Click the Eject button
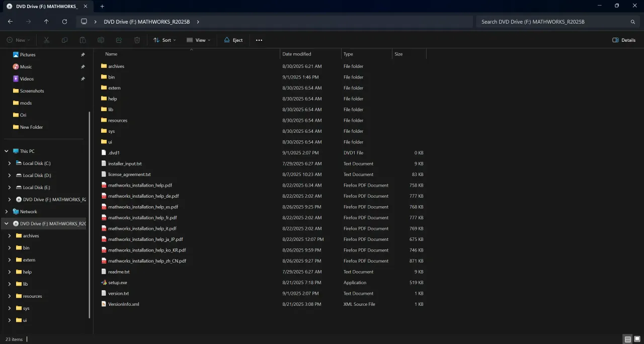644x344 pixels. click(x=233, y=40)
